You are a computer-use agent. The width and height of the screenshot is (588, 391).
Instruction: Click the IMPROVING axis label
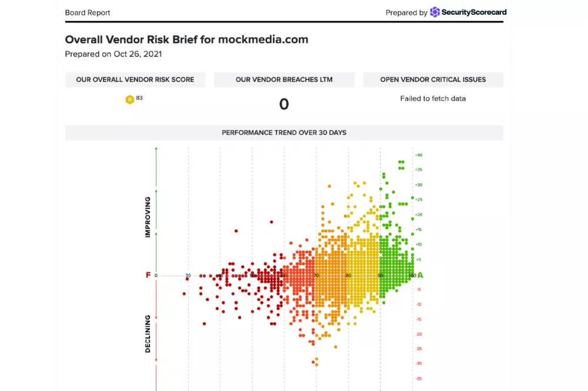pos(148,217)
